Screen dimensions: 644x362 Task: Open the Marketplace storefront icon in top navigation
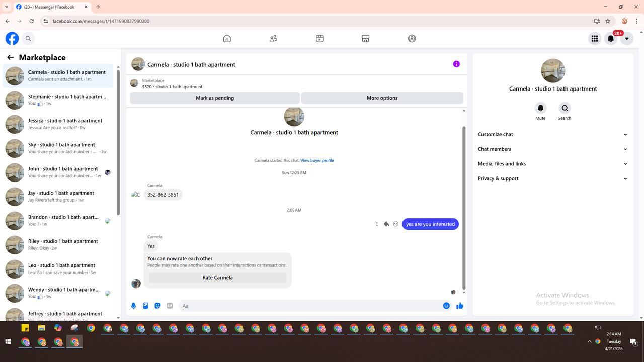click(x=366, y=38)
